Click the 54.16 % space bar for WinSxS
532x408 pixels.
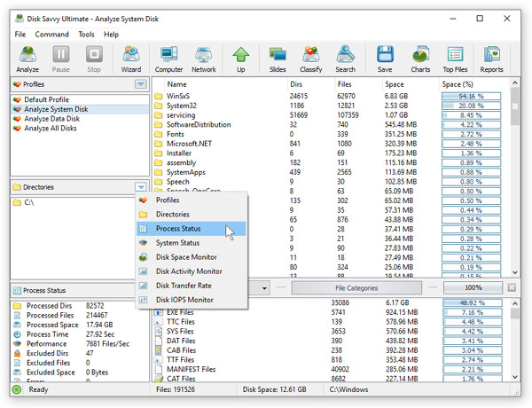coord(472,96)
